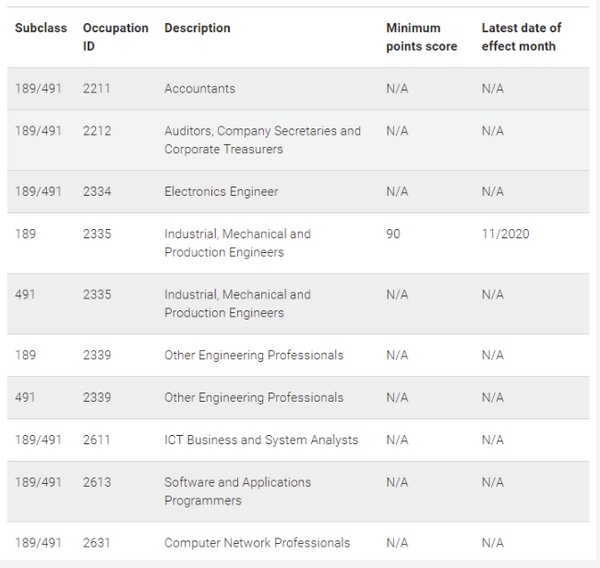Select ICT Business and System Analysts text
Image resolution: width=600 pixels, height=568 pixels.
(x=261, y=440)
